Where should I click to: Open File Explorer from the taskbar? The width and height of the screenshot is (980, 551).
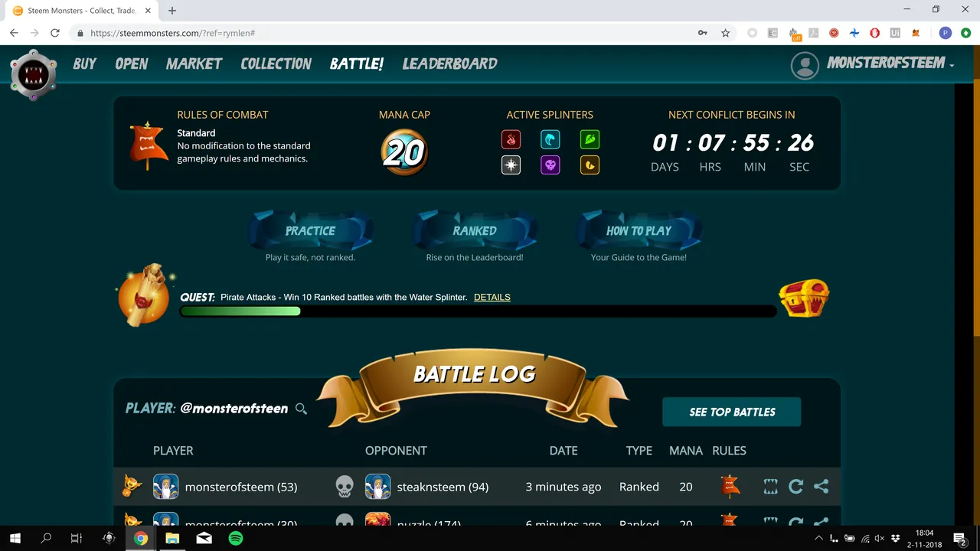coord(172,538)
